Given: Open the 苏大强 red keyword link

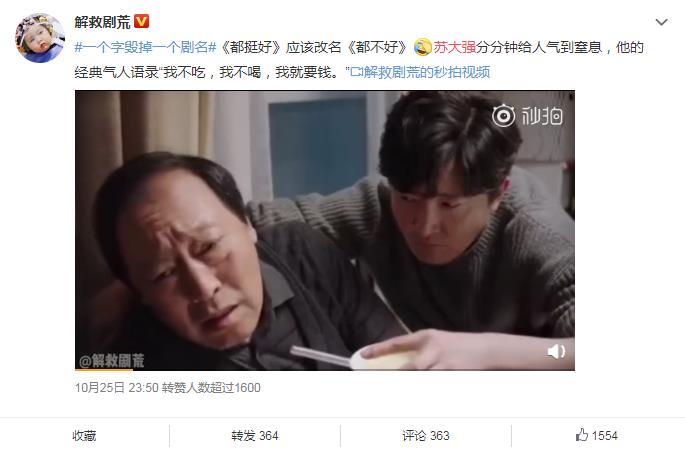Looking at the screenshot, I should click(x=454, y=47).
